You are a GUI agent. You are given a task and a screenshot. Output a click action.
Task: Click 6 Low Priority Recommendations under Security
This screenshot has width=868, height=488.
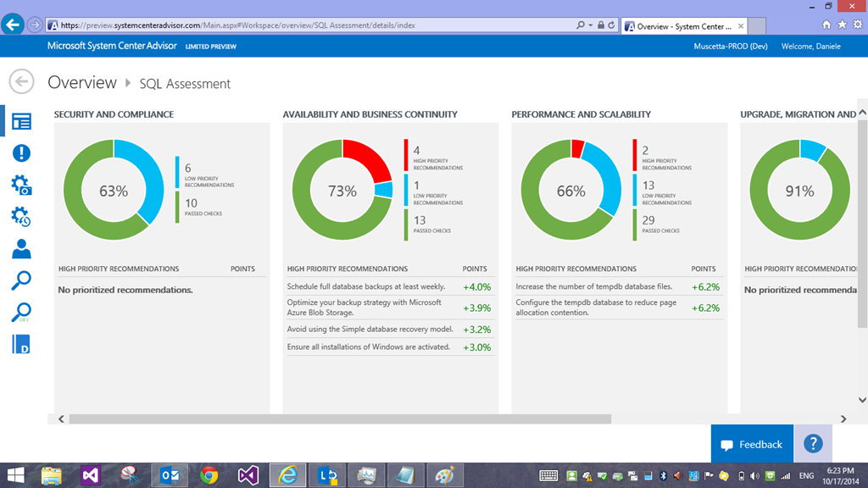click(x=205, y=174)
